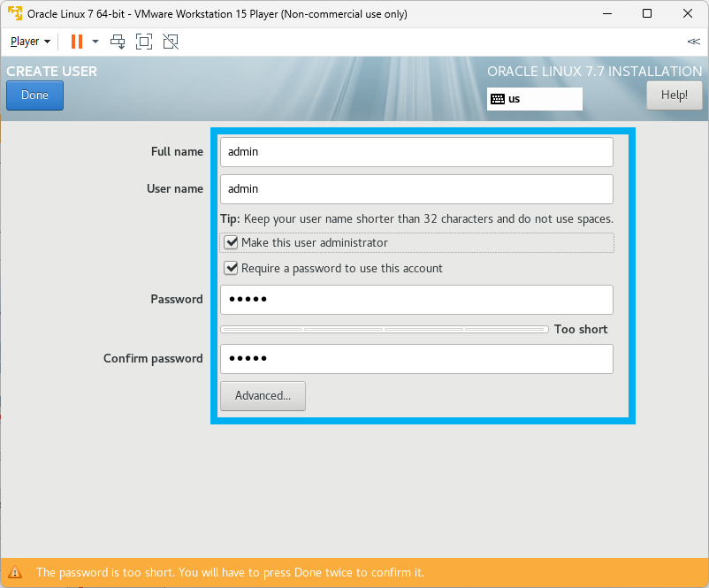Viewport: 709px width, 588px height.
Task: Click the VMware Workstation Player title icon
Action: (15, 13)
